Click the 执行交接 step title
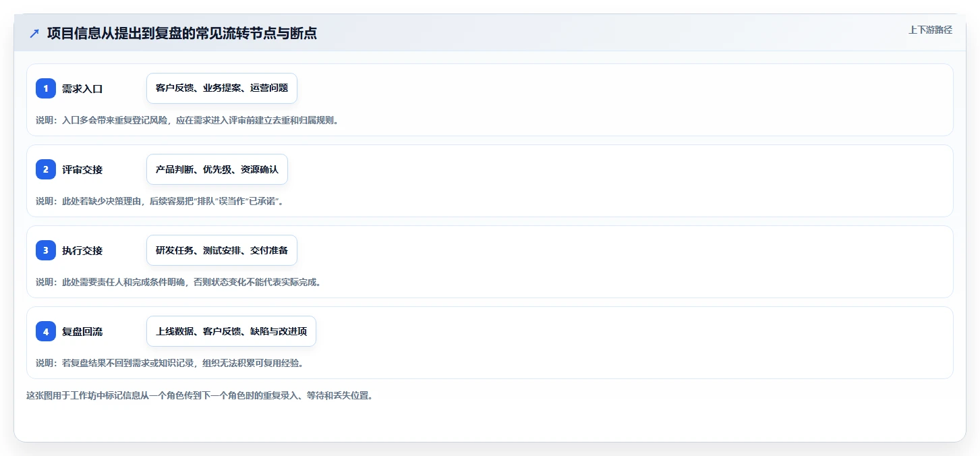Image resolution: width=980 pixels, height=456 pixels. point(82,250)
